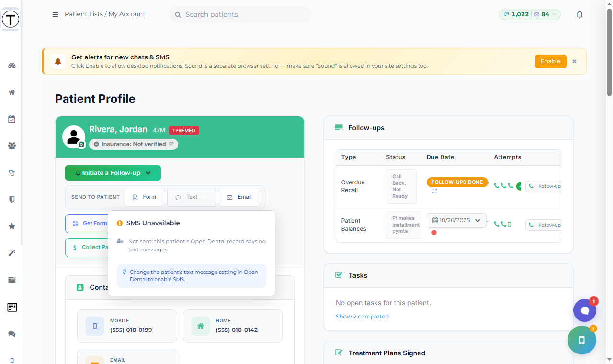The image size is (613, 364).
Task: Click the T logo at top left
Action: (x=11, y=20)
